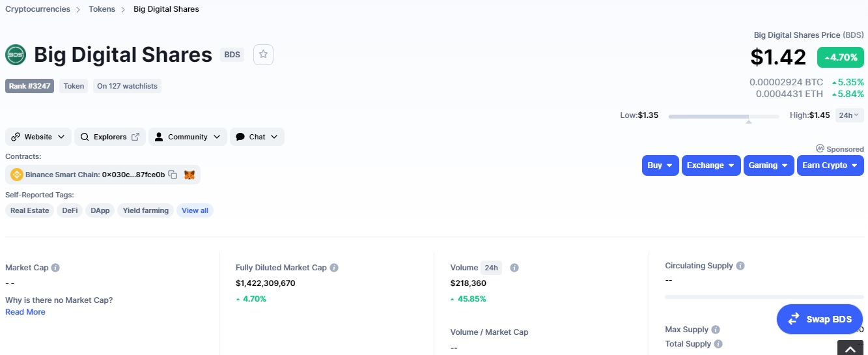Change the Volume 24h period selector

[491, 268]
